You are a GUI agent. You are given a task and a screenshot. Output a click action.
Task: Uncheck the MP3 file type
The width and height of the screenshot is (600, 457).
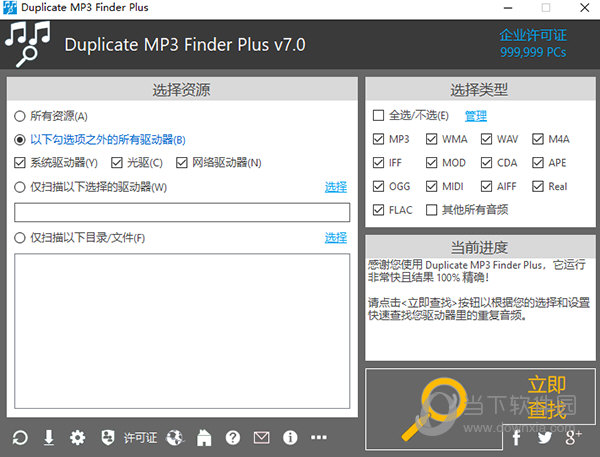point(378,139)
